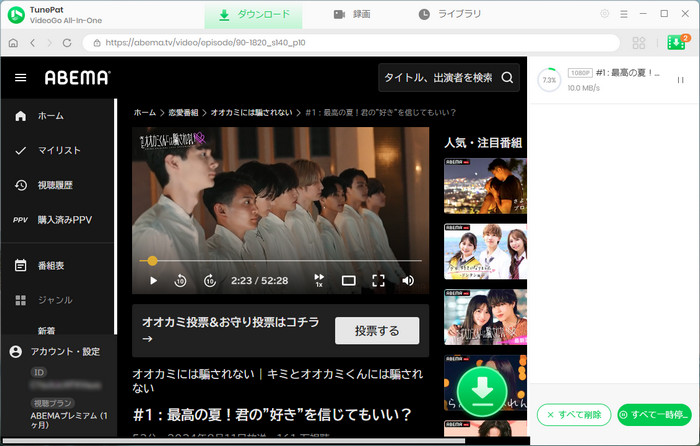Click the video progress slider handle
The image size is (700, 446).
[152, 261]
